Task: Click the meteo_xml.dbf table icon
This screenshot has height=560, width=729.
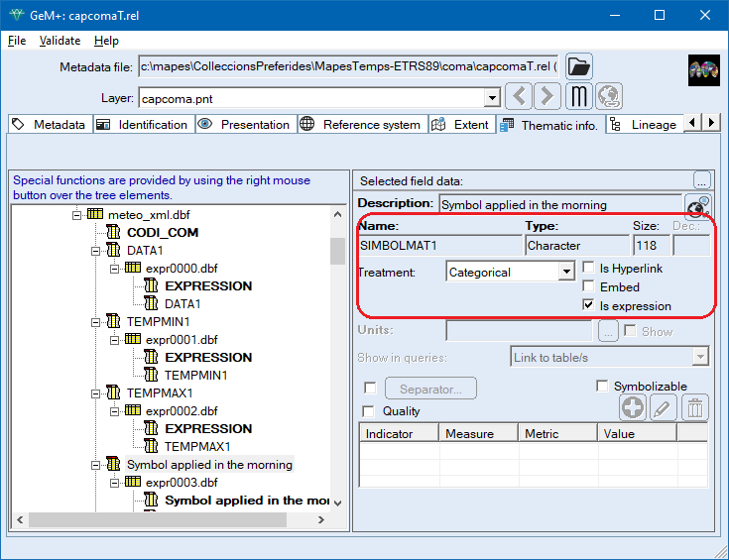Action: (x=95, y=214)
